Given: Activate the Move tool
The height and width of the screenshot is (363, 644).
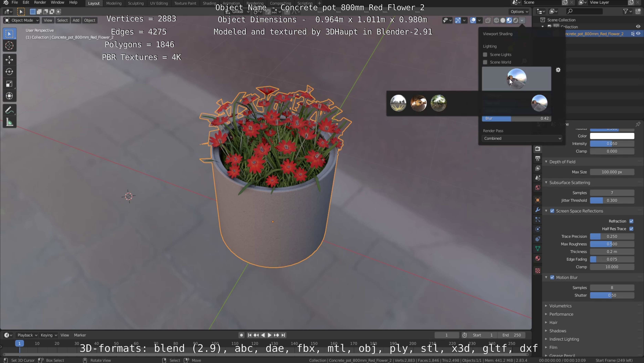Looking at the screenshot, I should tap(9, 60).
